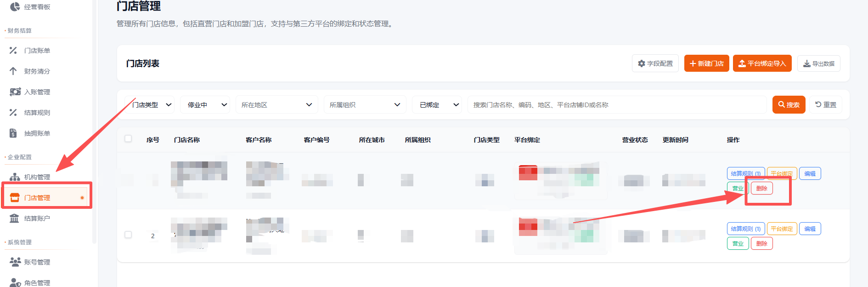Screen dimensions: 868x287
Task: Click the orange 搜索 button
Action: coord(789,105)
